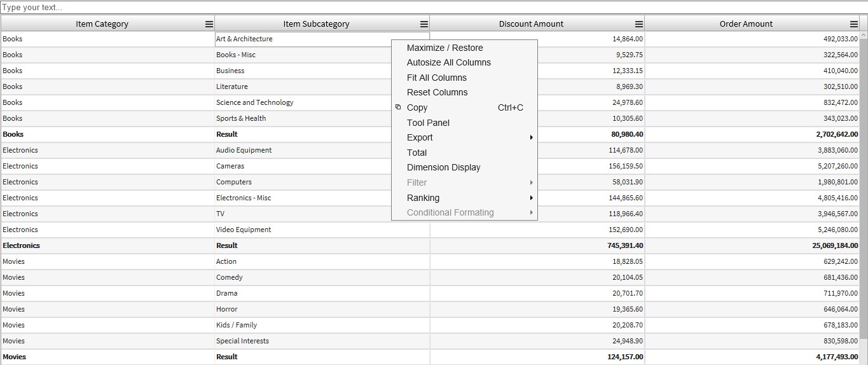Viewport: 868px width, 365px height.
Task: Toggle the Total option
Action: (x=417, y=153)
